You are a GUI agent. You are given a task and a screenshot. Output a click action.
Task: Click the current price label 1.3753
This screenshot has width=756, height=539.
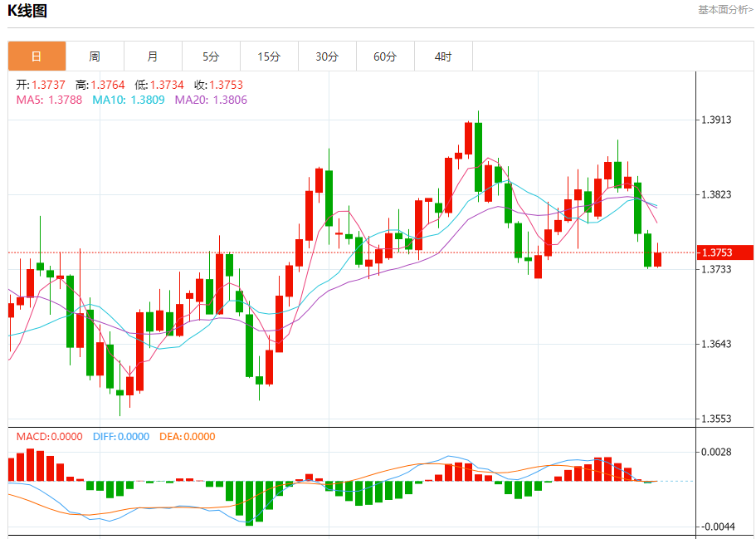click(x=725, y=252)
